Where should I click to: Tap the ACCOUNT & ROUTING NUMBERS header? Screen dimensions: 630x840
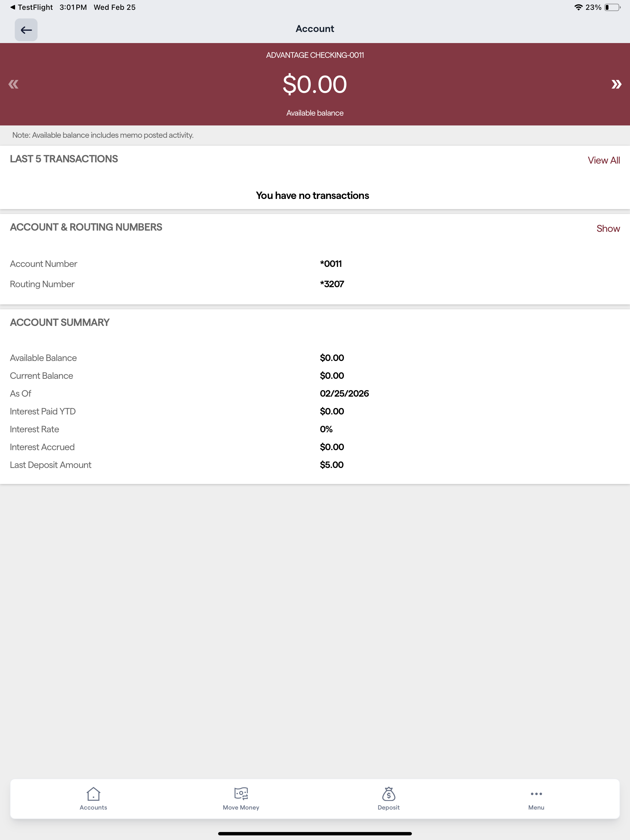[x=86, y=227]
